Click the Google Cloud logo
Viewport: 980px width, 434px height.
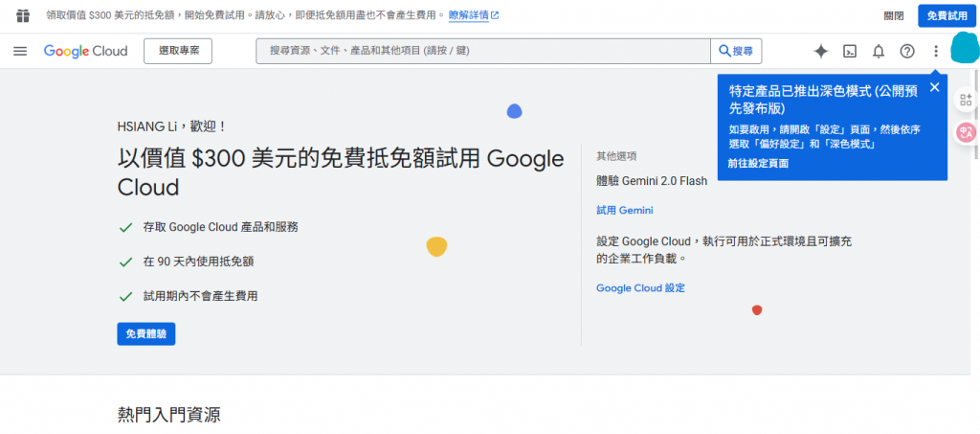(x=85, y=52)
